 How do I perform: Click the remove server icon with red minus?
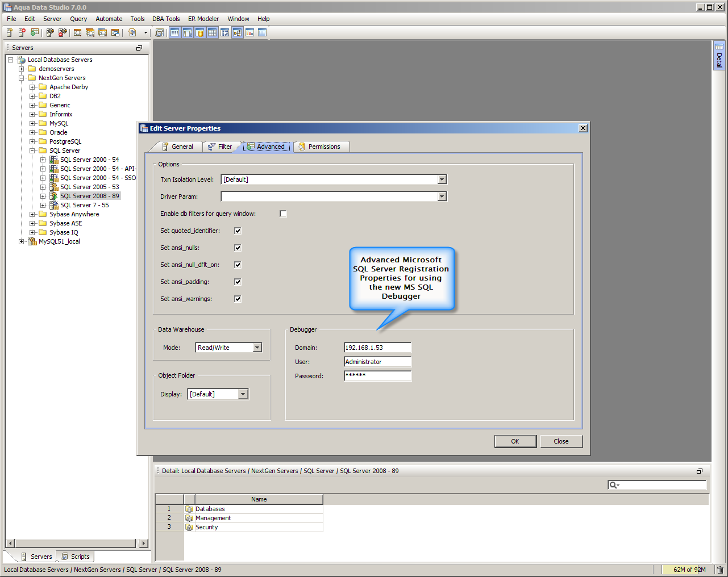coord(22,32)
